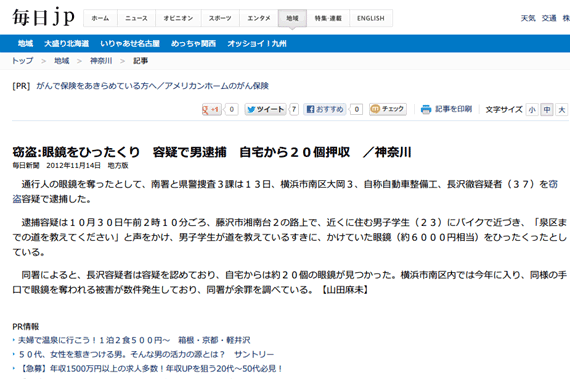Viewport: 570px width, 379px height.
Task: Open the ニュース navigation tab
Action: coord(136,18)
